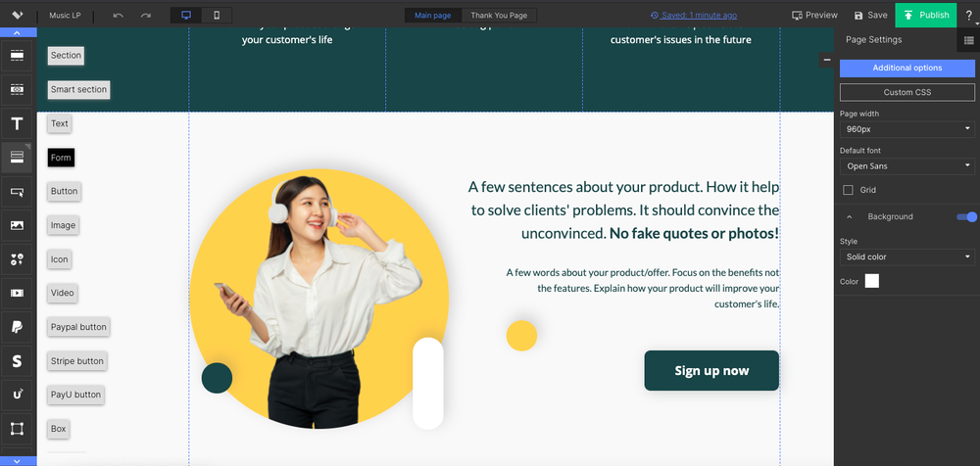Select the PayPal button widget icon

(17, 327)
